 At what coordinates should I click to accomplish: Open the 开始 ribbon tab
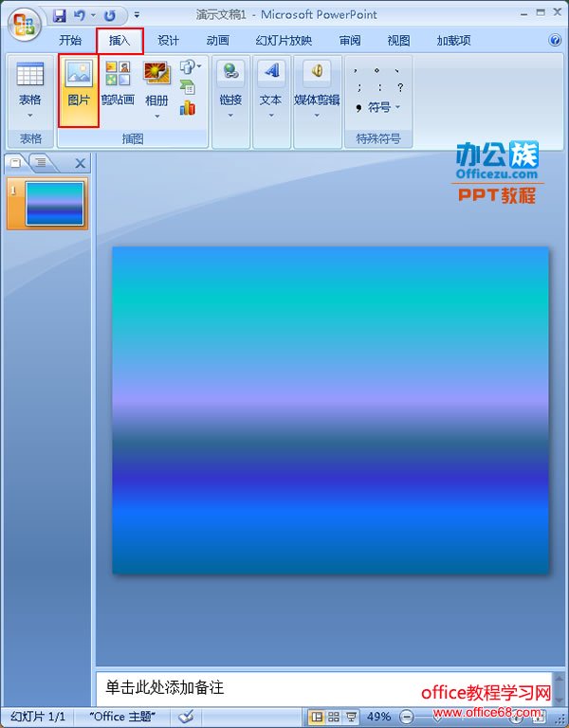pos(70,41)
